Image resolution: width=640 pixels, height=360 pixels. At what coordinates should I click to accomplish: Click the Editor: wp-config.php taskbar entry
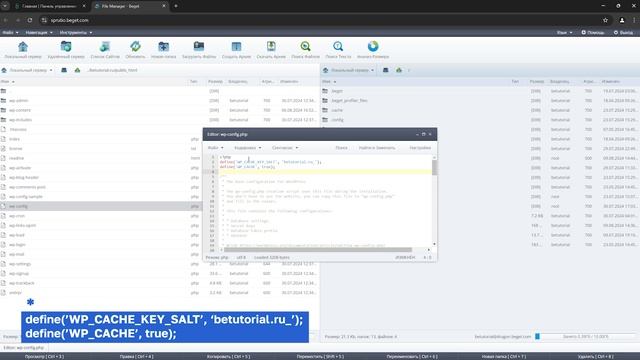(24, 348)
